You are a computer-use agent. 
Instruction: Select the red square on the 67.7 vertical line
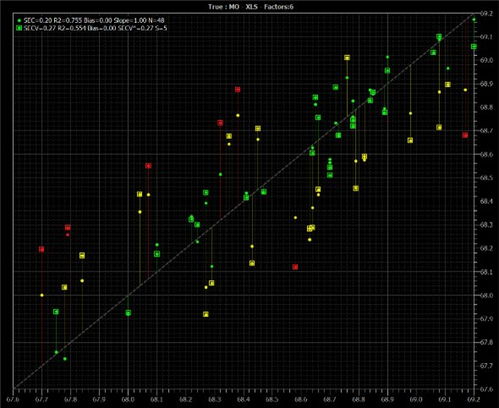(42, 249)
